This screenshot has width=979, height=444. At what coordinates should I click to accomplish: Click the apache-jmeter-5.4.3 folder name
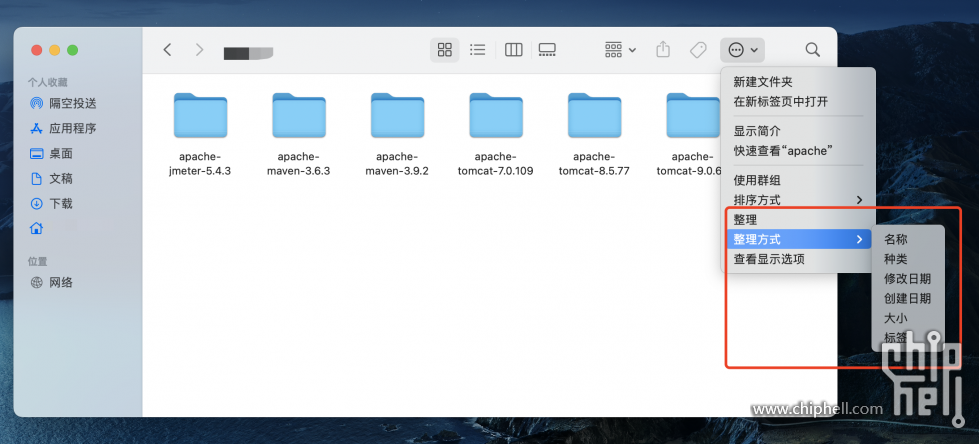coord(200,164)
